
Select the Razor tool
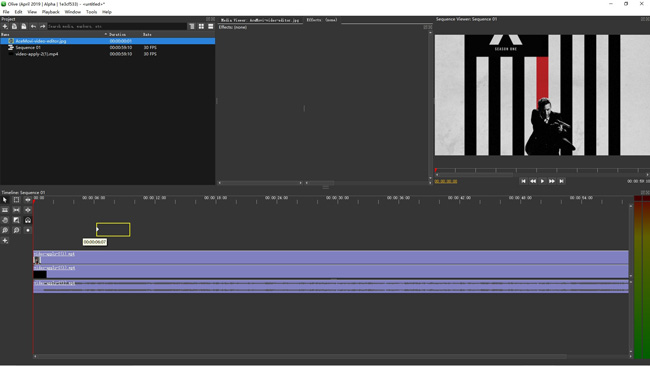(5, 210)
